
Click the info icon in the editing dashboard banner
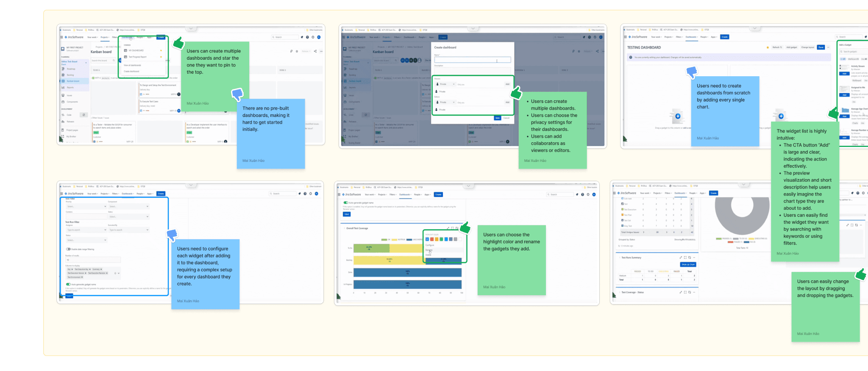631,57
